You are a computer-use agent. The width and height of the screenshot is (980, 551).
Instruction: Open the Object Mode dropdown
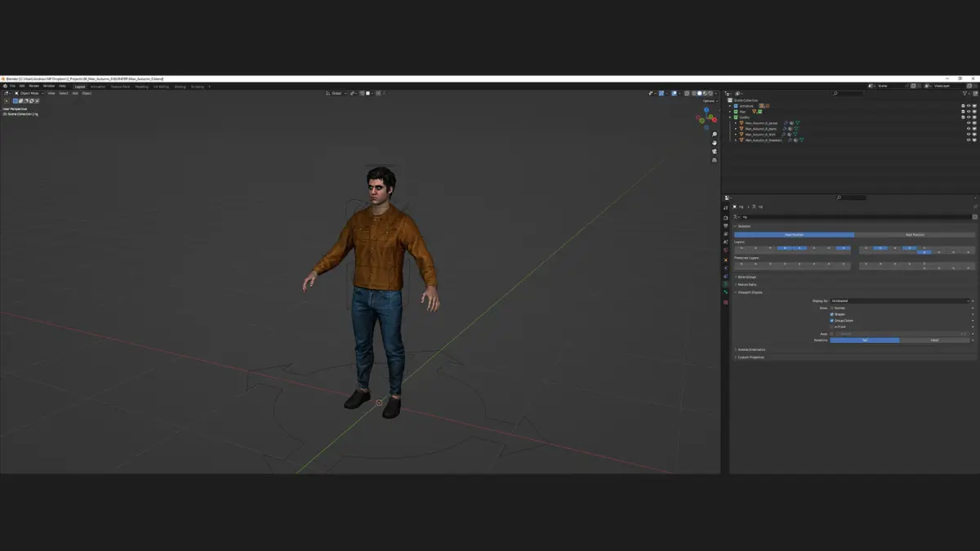click(29, 93)
